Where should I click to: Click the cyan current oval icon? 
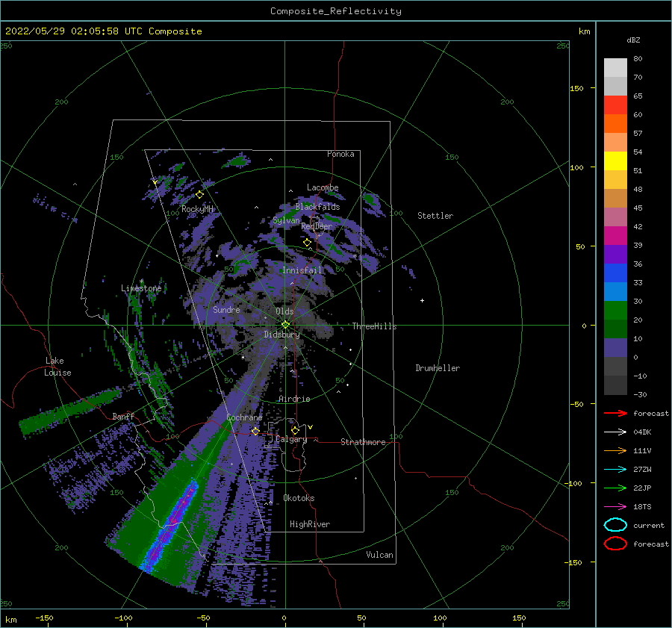pyautogui.click(x=615, y=525)
